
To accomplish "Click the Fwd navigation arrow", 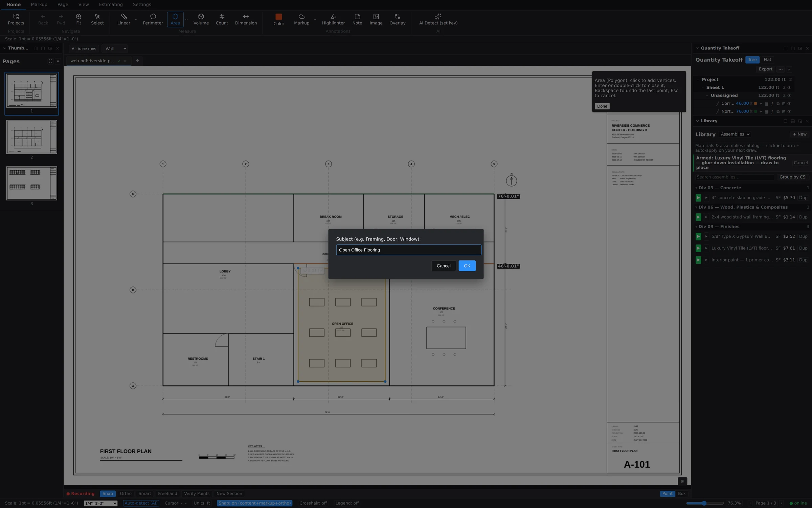I will coord(61,19).
